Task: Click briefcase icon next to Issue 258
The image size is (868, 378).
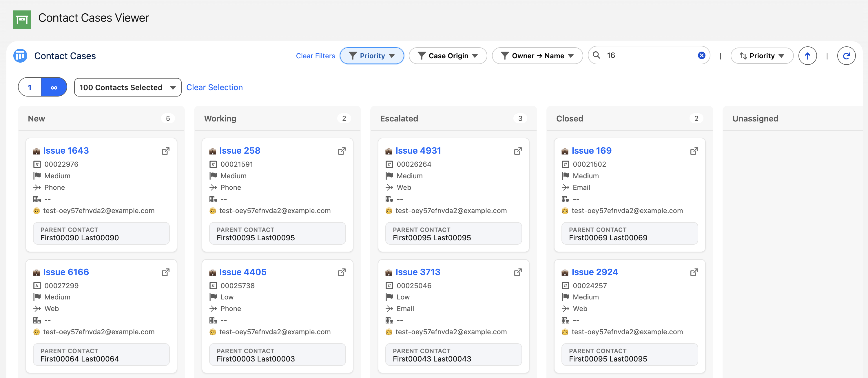Action: tap(213, 151)
